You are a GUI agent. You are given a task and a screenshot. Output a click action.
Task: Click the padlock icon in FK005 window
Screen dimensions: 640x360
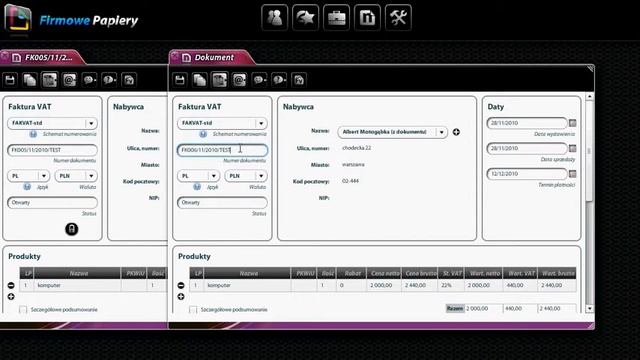click(x=71, y=229)
